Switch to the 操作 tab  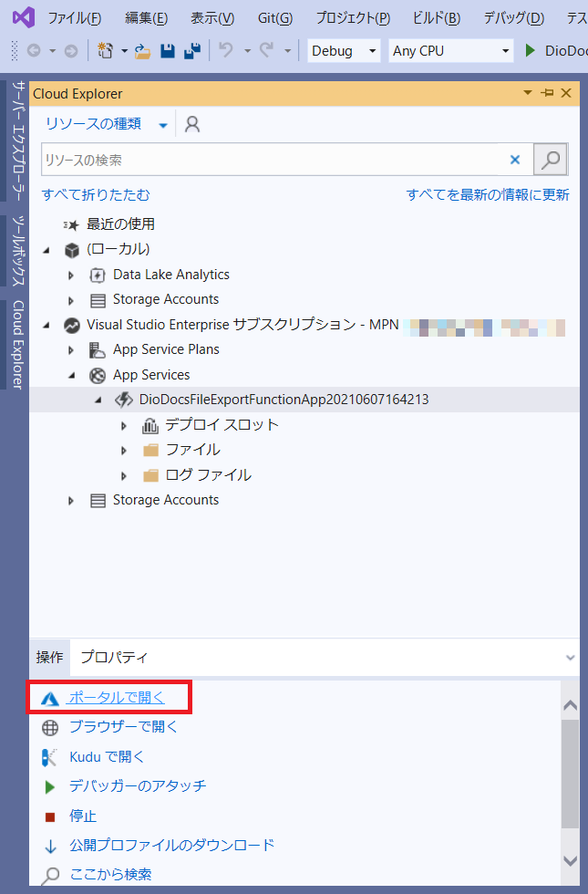click(49, 658)
